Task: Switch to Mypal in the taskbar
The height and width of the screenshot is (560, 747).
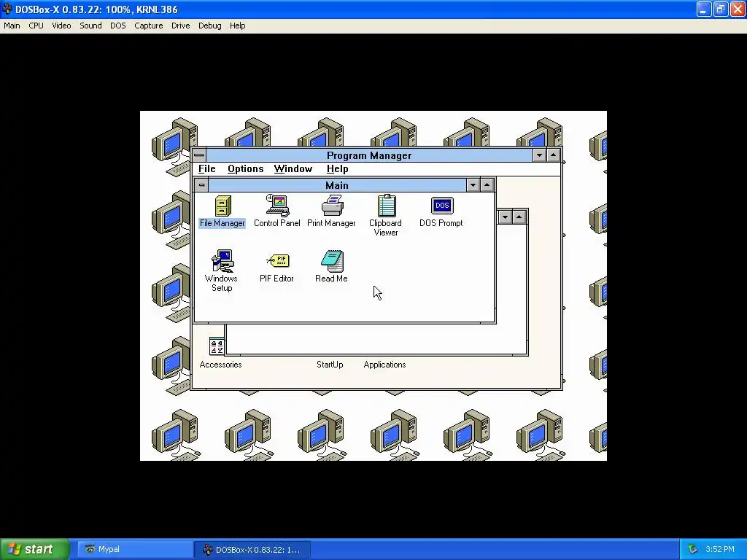Action: pyautogui.click(x=134, y=549)
